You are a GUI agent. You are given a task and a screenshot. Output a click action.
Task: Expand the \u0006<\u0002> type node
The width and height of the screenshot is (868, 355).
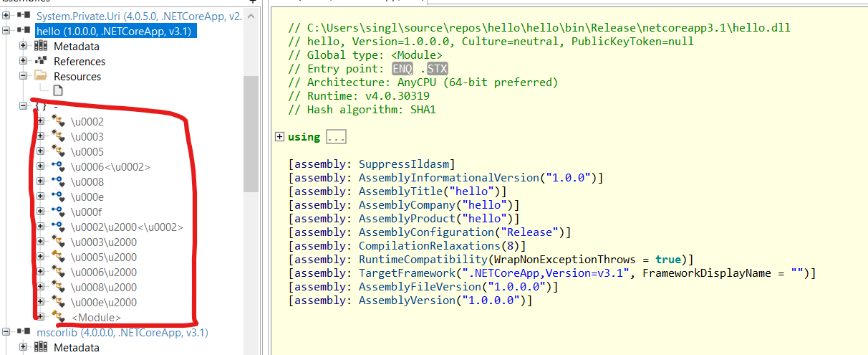tap(41, 166)
